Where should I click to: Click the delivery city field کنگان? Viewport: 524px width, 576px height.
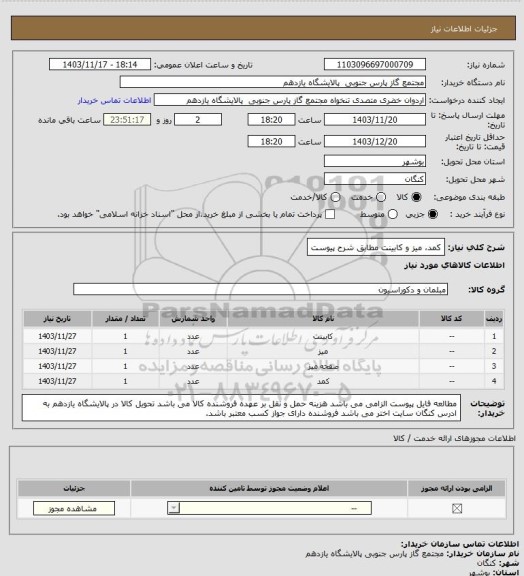[375, 179]
